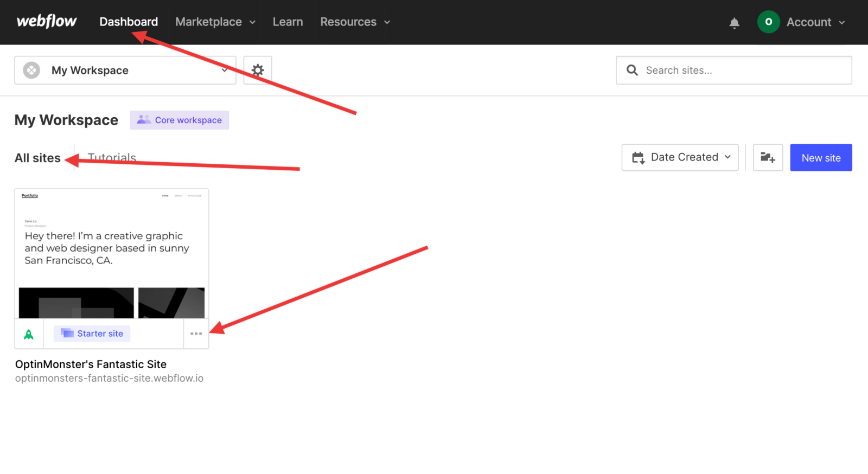Open workspace settings gear
868x474 pixels.
pos(258,70)
